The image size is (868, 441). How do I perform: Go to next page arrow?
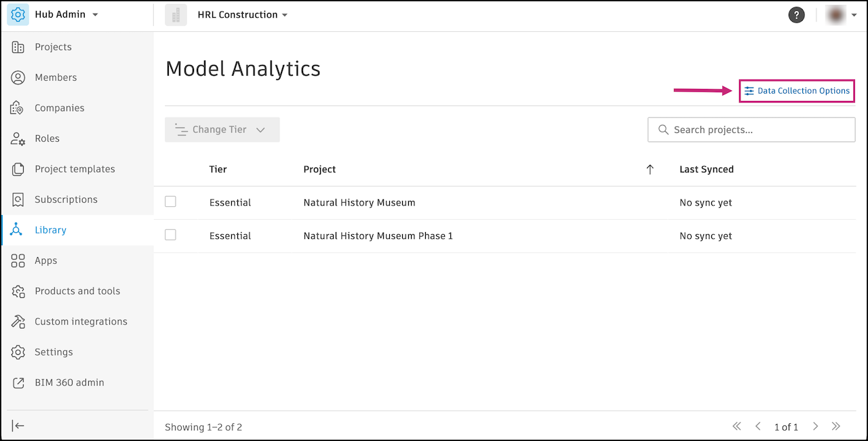(x=816, y=426)
